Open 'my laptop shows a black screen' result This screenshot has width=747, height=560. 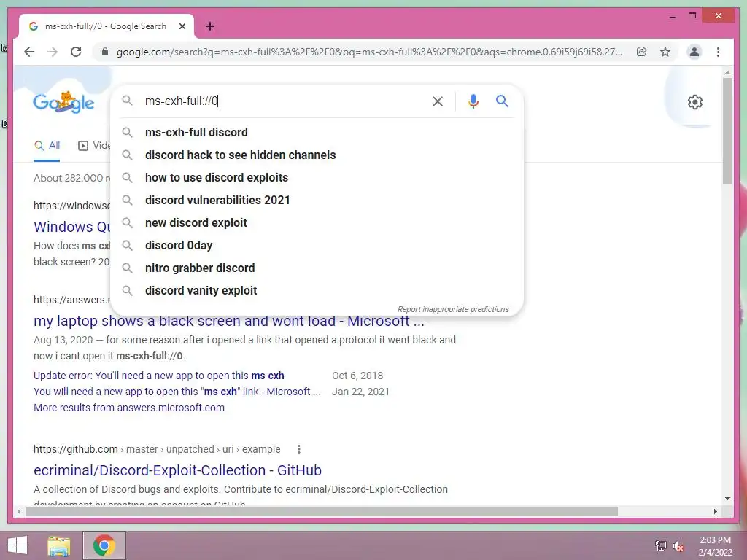(228, 322)
